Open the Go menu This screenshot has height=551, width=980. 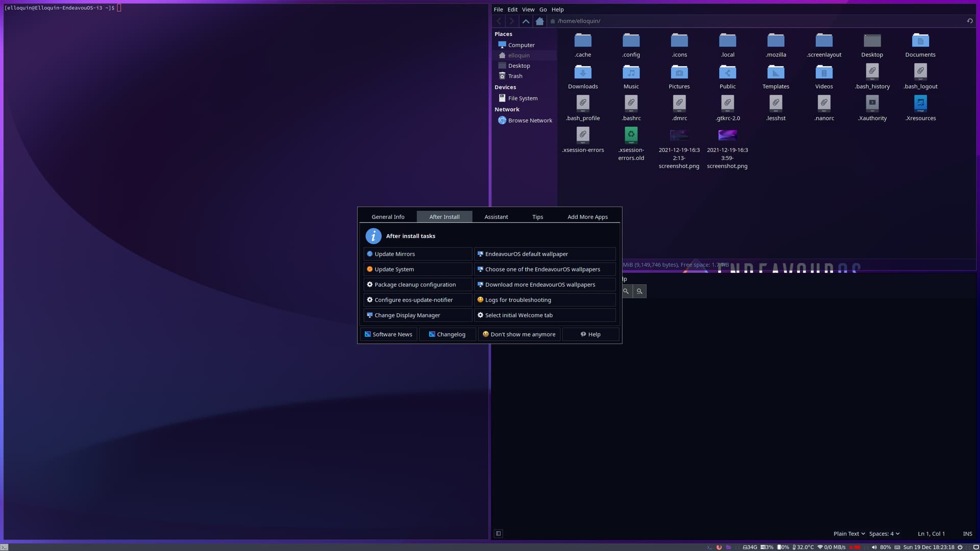(x=543, y=9)
